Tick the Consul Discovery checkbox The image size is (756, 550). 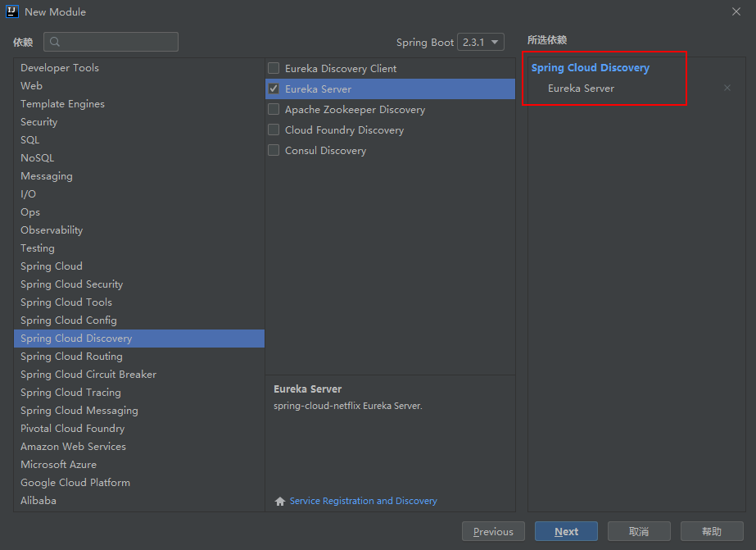pos(274,151)
